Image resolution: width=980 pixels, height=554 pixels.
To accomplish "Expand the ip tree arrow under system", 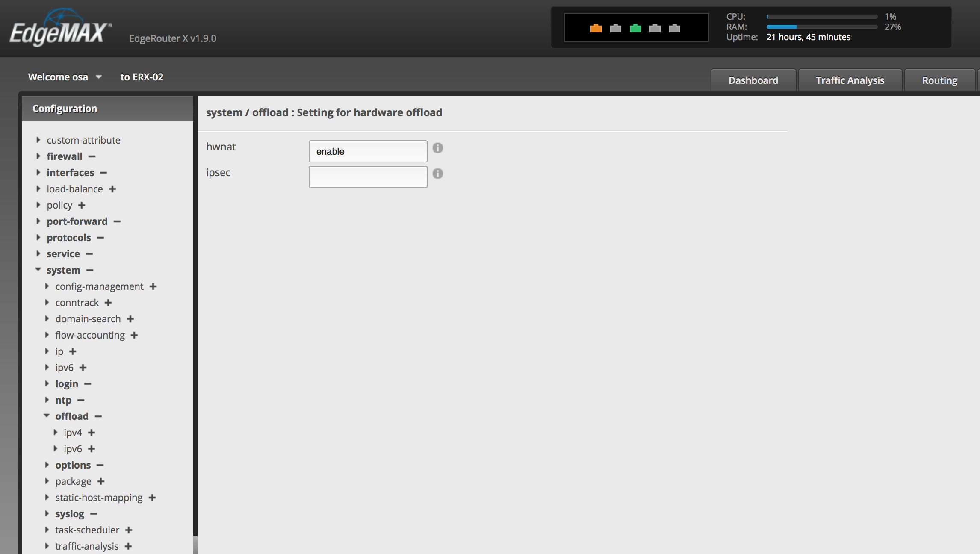I will pos(47,351).
